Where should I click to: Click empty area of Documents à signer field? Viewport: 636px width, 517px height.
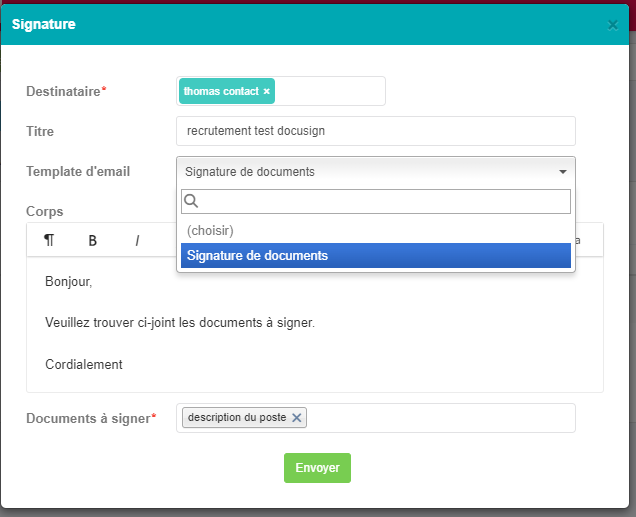(x=440, y=418)
